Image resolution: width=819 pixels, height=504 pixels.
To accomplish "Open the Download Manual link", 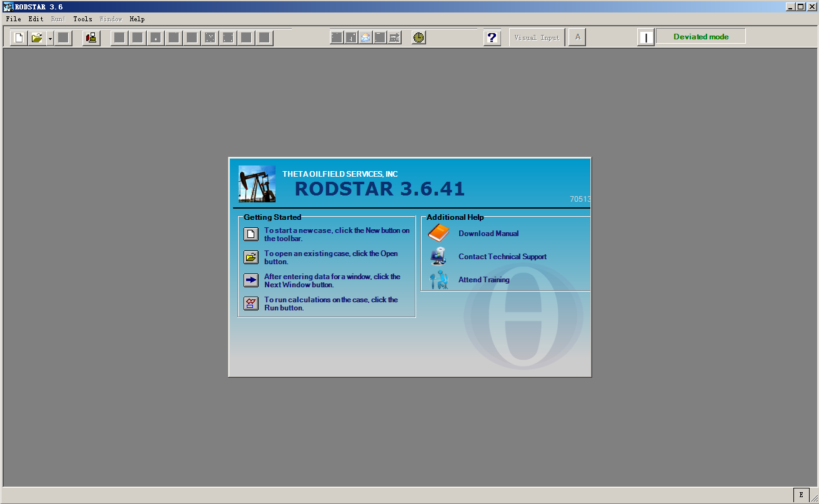I will tap(489, 234).
